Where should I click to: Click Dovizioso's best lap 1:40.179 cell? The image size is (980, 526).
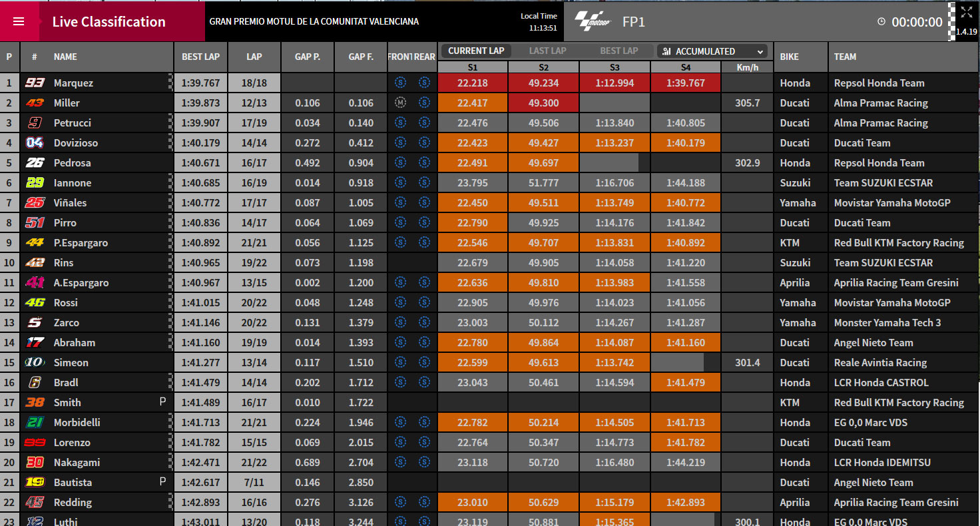point(200,142)
